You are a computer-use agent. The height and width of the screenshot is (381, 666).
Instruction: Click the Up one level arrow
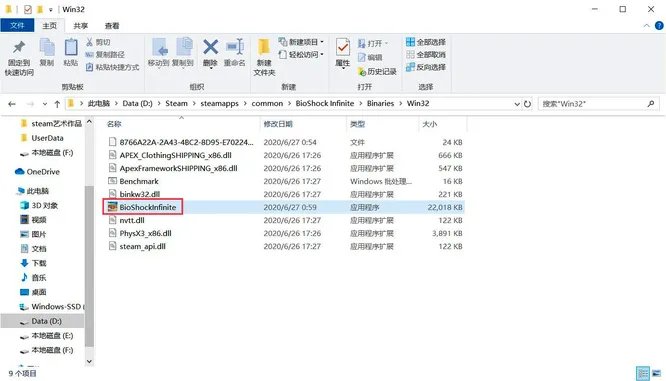pos(57,104)
